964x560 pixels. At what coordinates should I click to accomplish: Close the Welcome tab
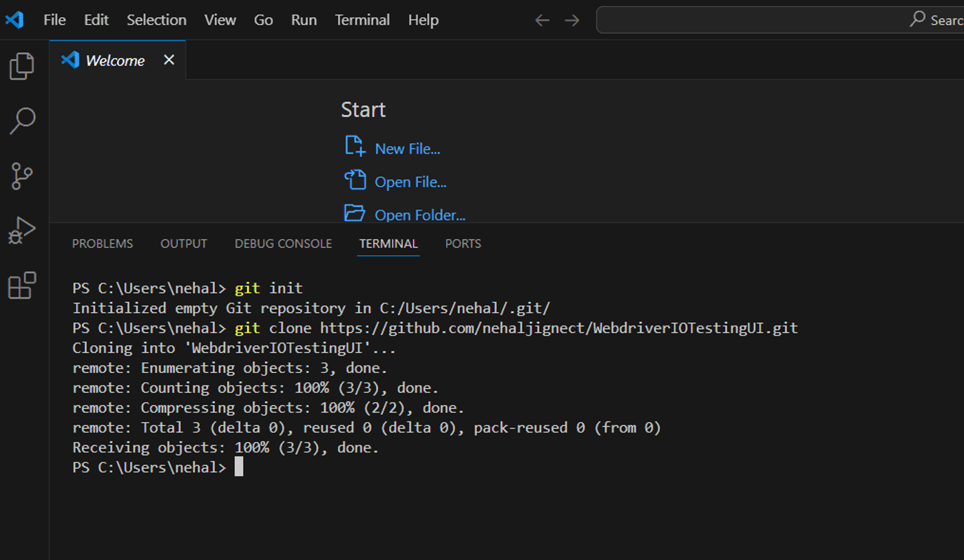click(x=169, y=60)
